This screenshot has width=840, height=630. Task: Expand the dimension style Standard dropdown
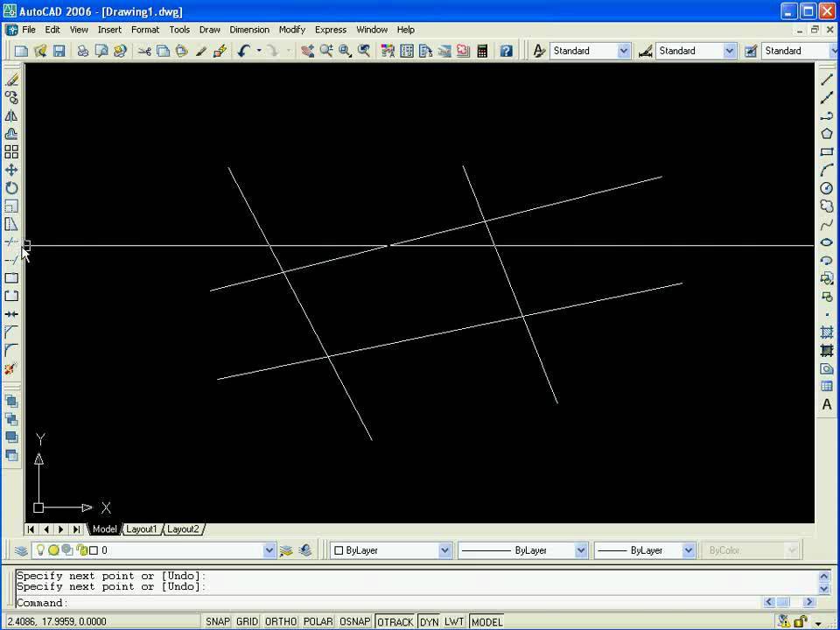pyautogui.click(x=729, y=51)
